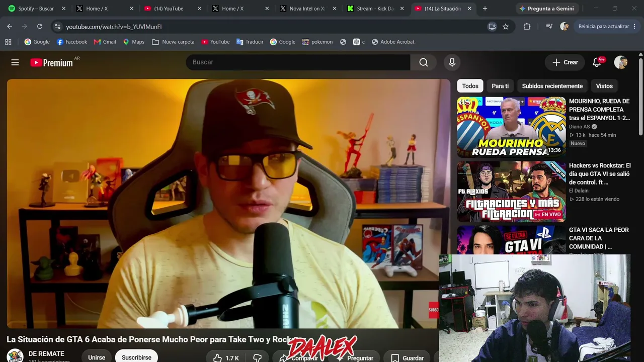This screenshot has height=362, width=644.
Task: Open the new tab plus button
Action: (x=485, y=9)
